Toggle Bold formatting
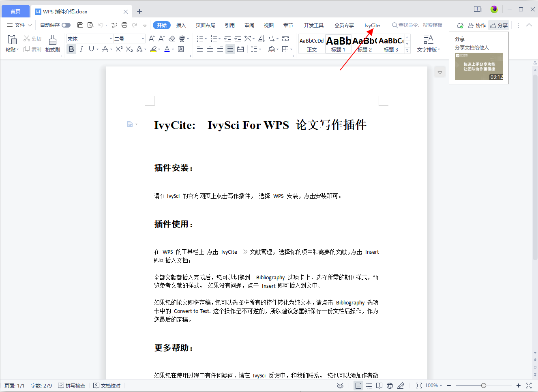 click(x=71, y=49)
